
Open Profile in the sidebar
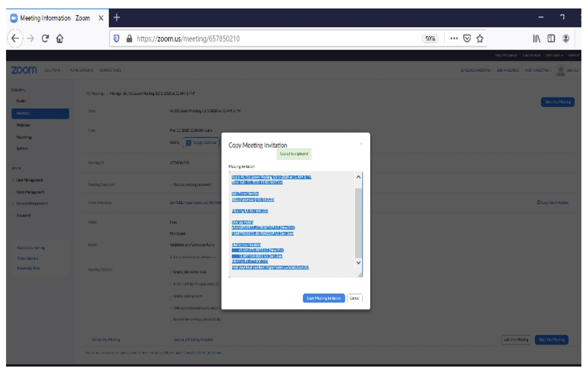click(21, 101)
